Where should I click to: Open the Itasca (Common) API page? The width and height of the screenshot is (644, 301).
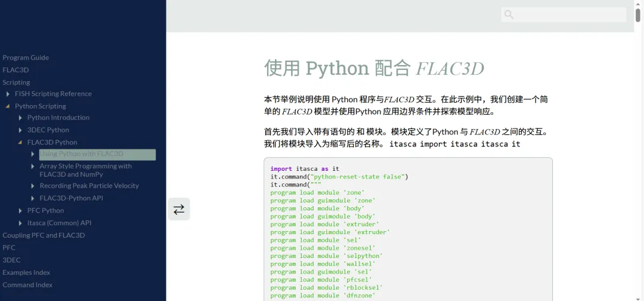click(59, 223)
